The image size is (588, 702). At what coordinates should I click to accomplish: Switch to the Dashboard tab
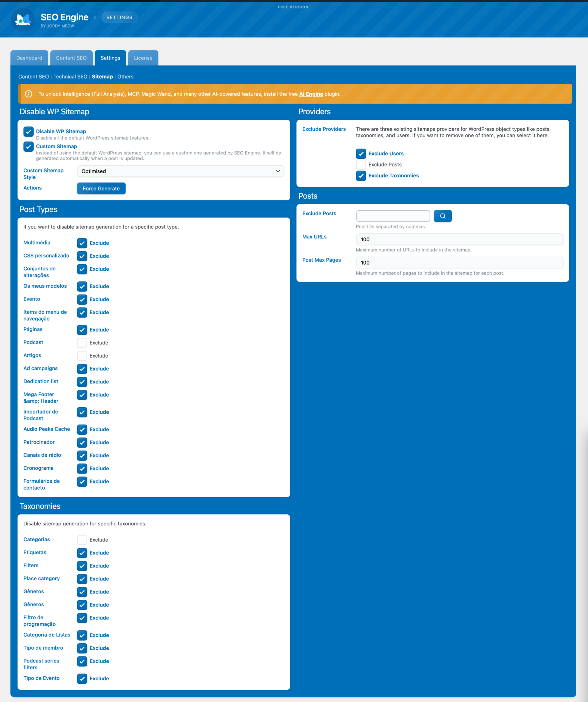point(29,58)
